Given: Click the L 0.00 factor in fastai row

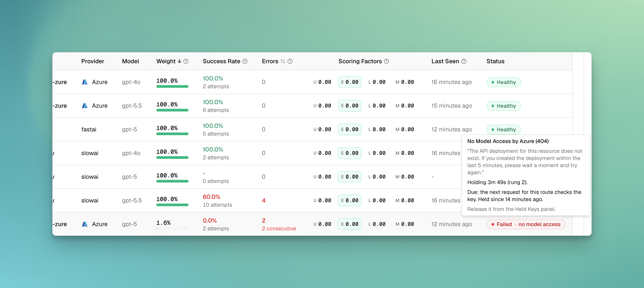Looking at the screenshot, I should click(x=377, y=129).
